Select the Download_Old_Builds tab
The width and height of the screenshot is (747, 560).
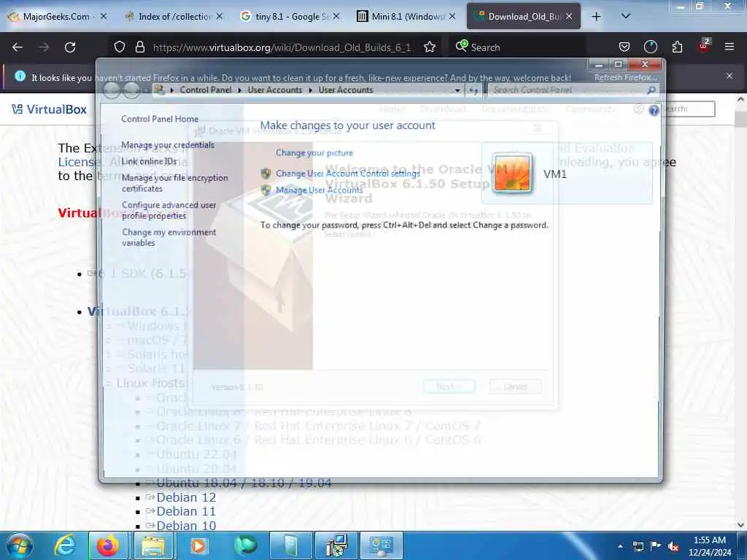[x=524, y=17]
